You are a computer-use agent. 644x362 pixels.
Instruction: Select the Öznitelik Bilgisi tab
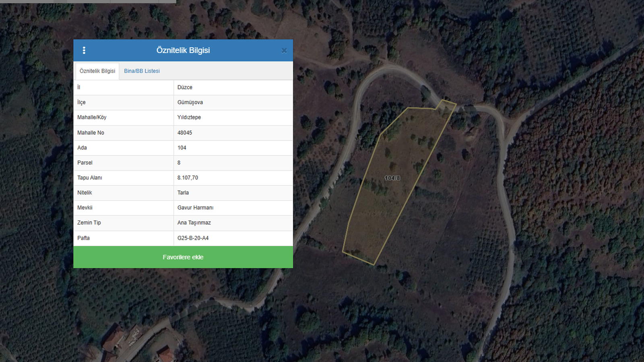coord(97,71)
